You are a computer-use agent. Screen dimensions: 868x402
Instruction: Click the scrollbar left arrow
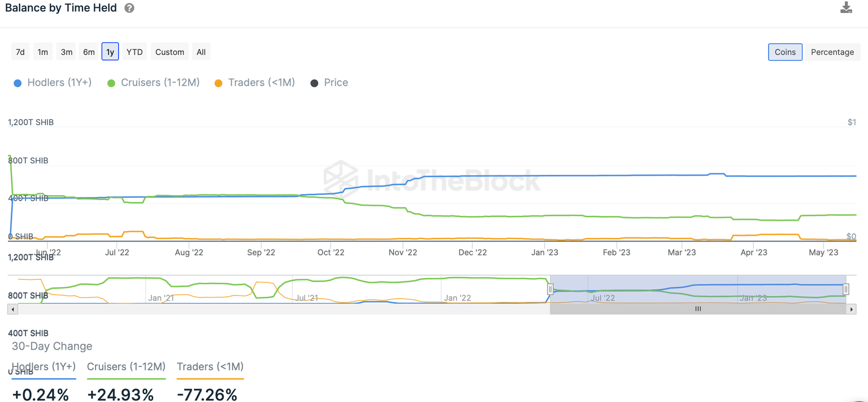pos(12,309)
